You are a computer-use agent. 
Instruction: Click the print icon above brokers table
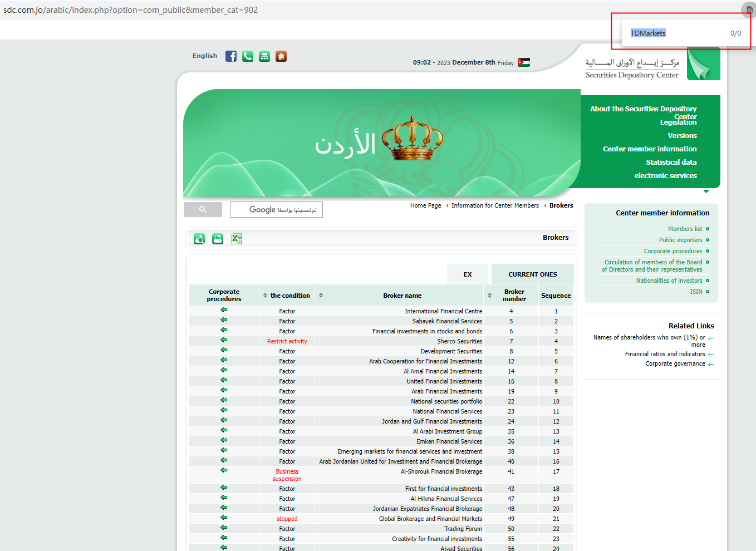[218, 239]
